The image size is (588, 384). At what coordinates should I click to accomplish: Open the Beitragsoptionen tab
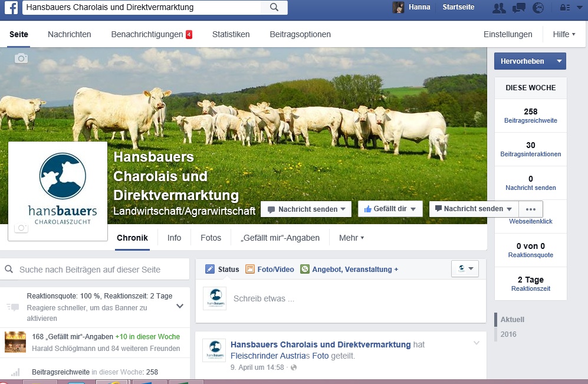[x=300, y=34]
